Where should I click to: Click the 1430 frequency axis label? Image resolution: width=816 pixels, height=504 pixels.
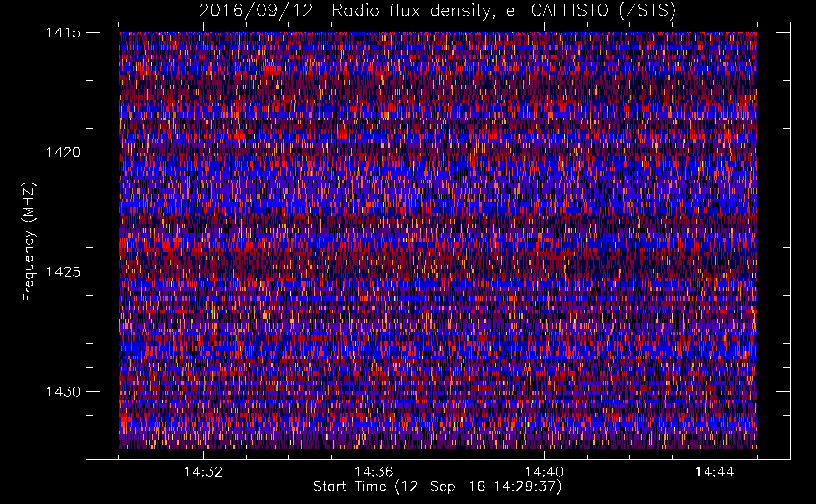click(x=63, y=392)
